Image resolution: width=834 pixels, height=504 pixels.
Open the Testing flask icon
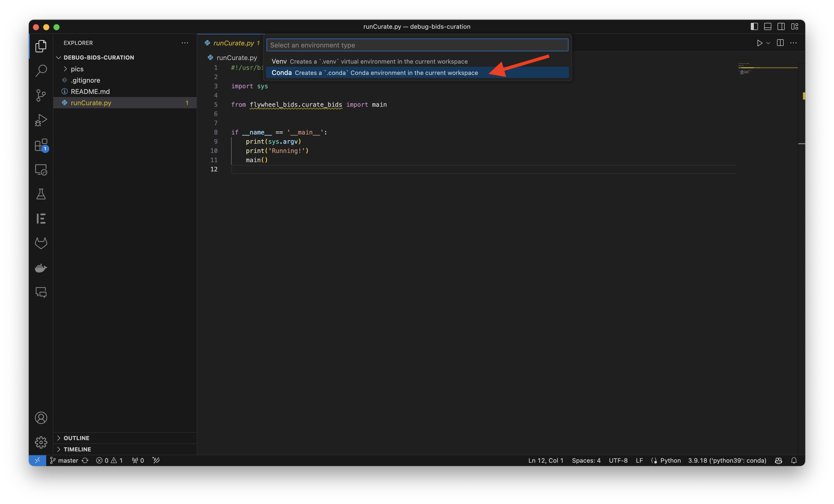click(41, 194)
